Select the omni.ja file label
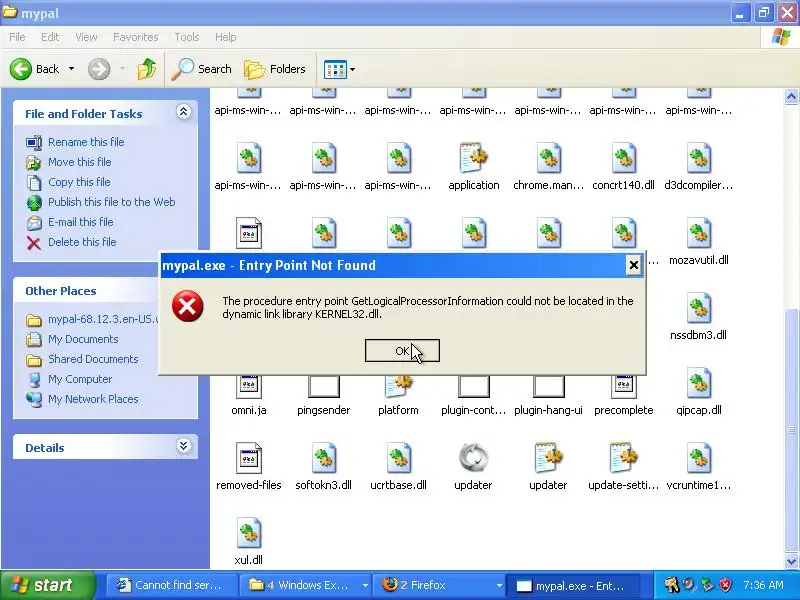800x600 pixels. [x=248, y=410]
